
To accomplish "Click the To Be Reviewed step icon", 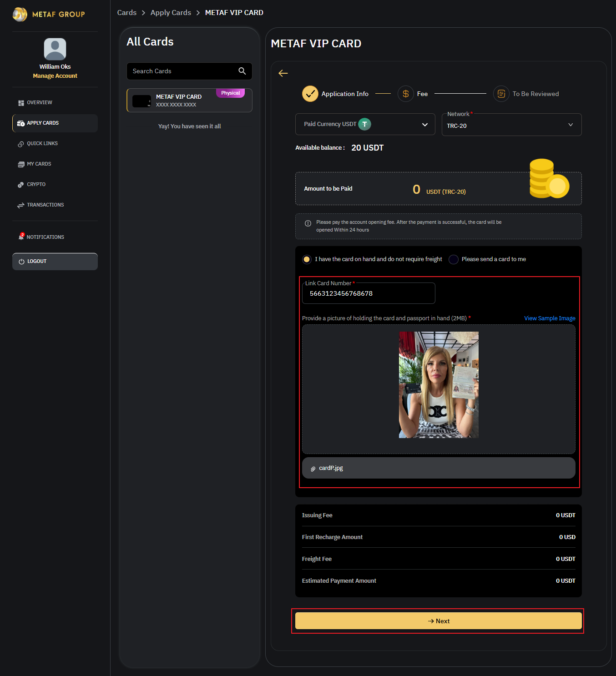I will (501, 94).
